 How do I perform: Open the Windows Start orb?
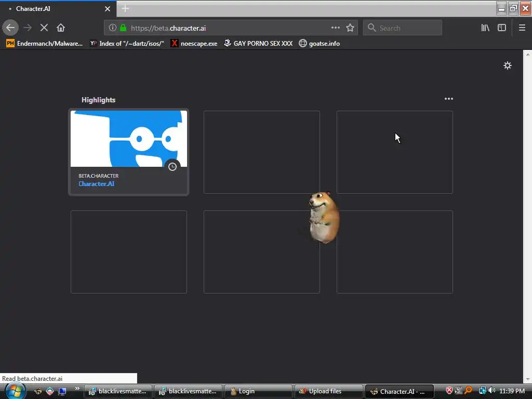click(x=15, y=391)
